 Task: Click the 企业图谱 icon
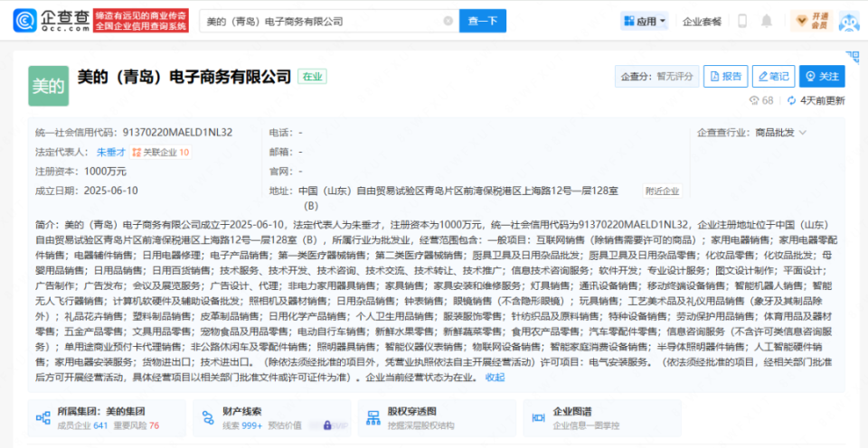coord(538,418)
